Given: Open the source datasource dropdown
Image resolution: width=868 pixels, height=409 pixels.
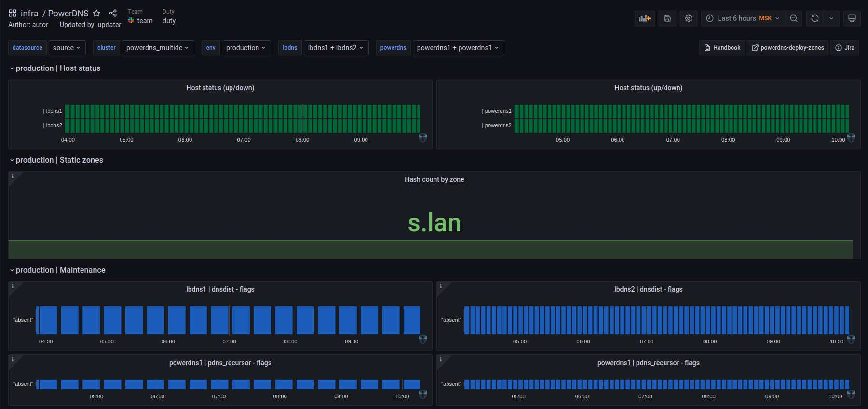Looking at the screenshot, I should 67,48.
